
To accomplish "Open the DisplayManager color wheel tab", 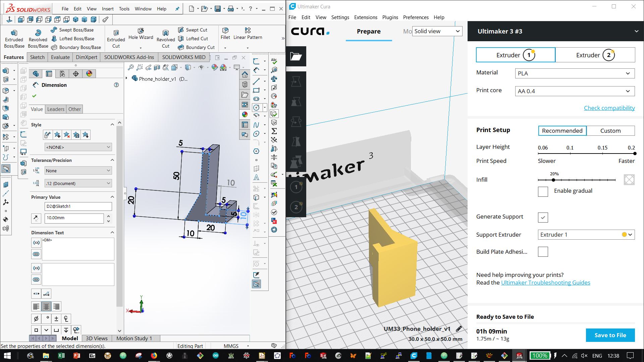I will click(89, 74).
